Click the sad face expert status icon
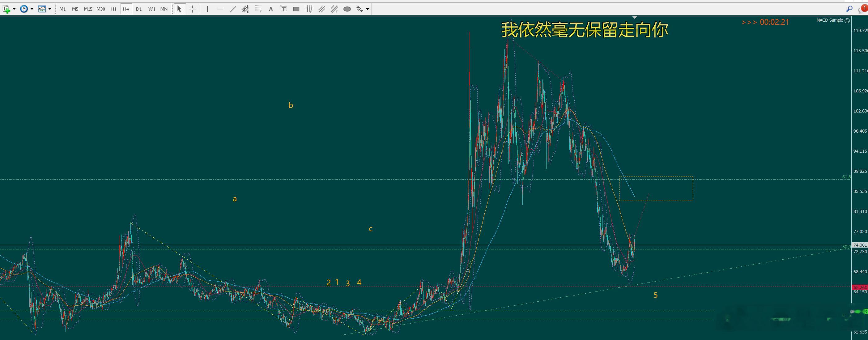 (847, 21)
